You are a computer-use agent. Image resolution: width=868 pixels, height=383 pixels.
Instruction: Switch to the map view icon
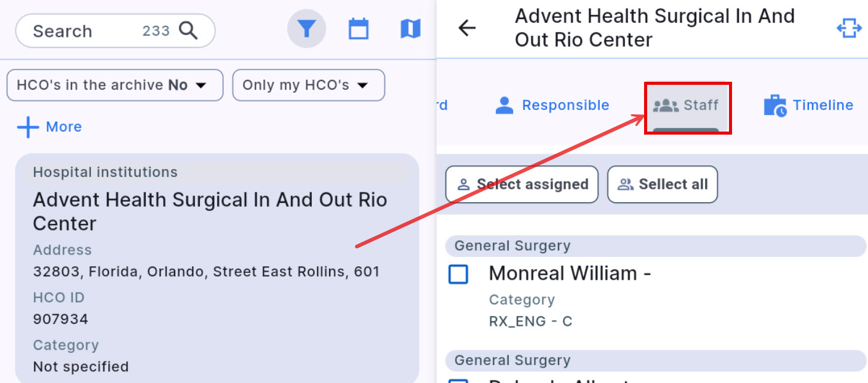[x=410, y=29]
